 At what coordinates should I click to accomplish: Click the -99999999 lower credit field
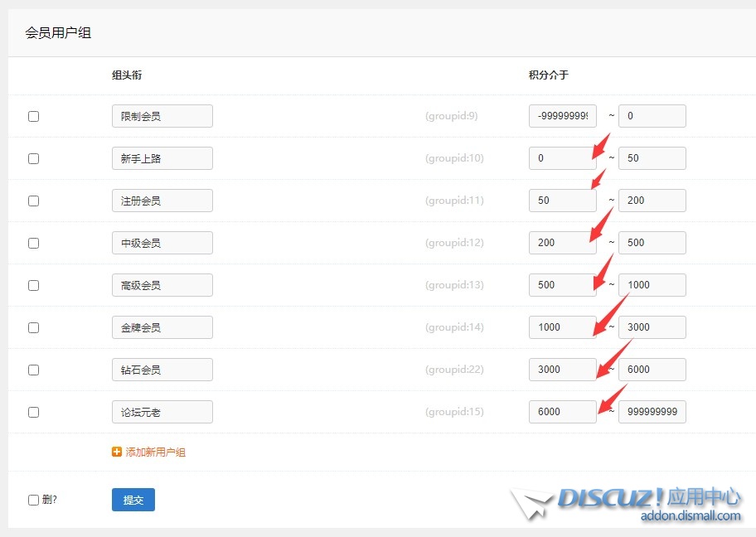pyautogui.click(x=563, y=116)
